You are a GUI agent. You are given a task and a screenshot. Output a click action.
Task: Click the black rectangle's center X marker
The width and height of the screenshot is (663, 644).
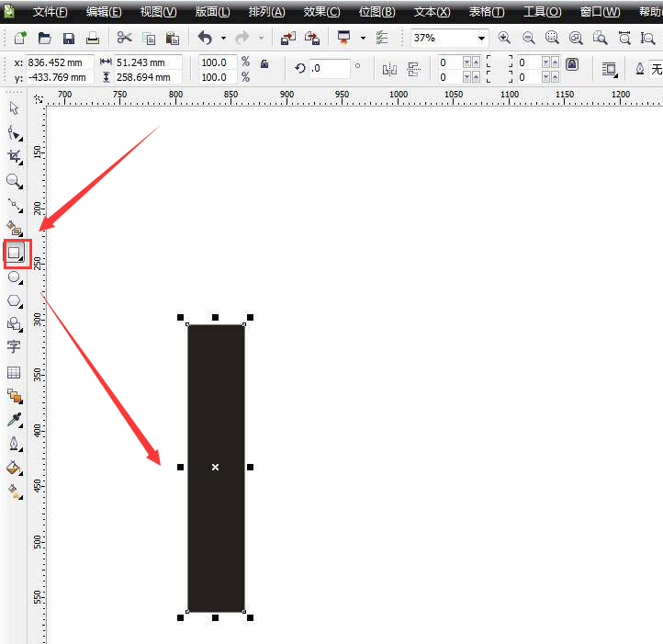[x=215, y=467]
